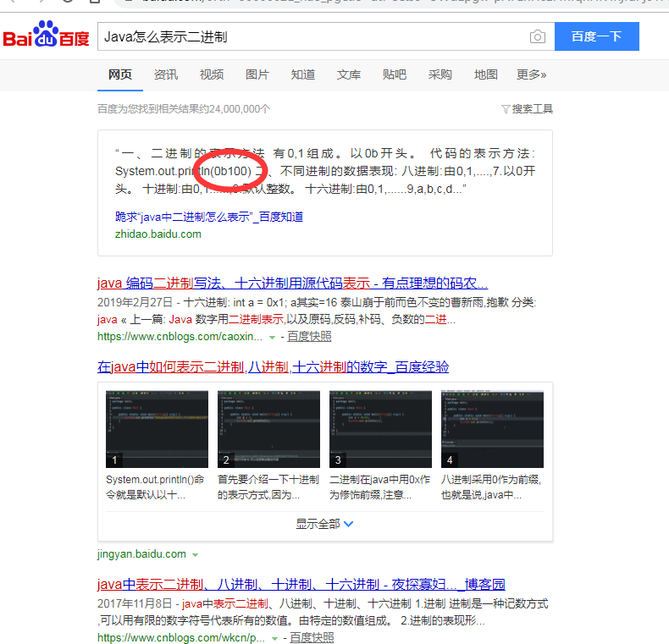
Task: Go to the 贴吧 tab
Action: (395, 74)
